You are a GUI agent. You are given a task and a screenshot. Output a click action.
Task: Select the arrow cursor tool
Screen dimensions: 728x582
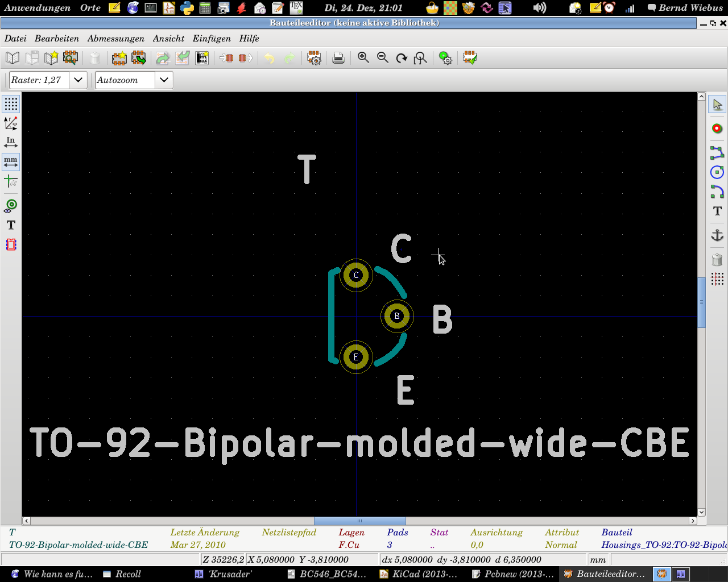[x=717, y=105]
